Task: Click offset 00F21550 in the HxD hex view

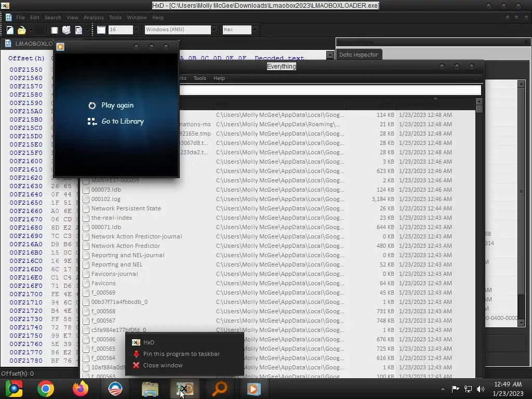Action: point(26,70)
